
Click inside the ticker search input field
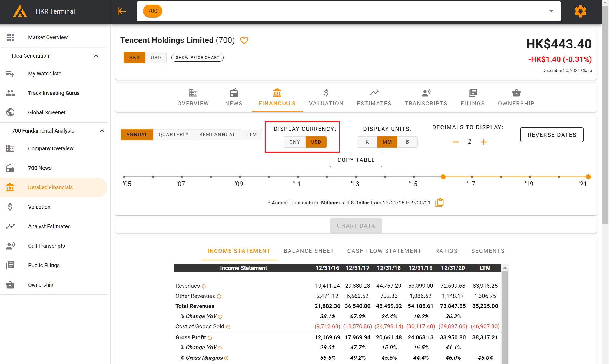pos(349,11)
